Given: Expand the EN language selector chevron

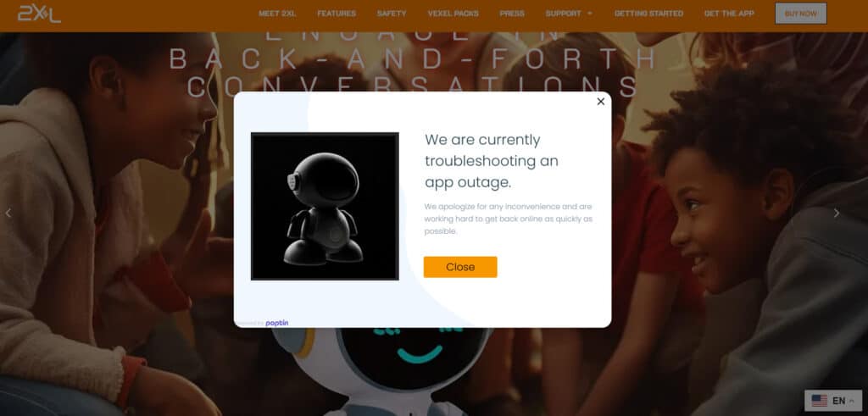Looking at the screenshot, I should [x=851, y=401].
